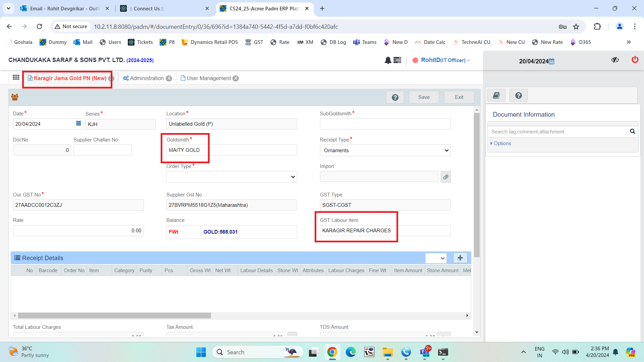Switch to the Karagir Jama Gold PN tab

pyautogui.click(x=67, y=78)
